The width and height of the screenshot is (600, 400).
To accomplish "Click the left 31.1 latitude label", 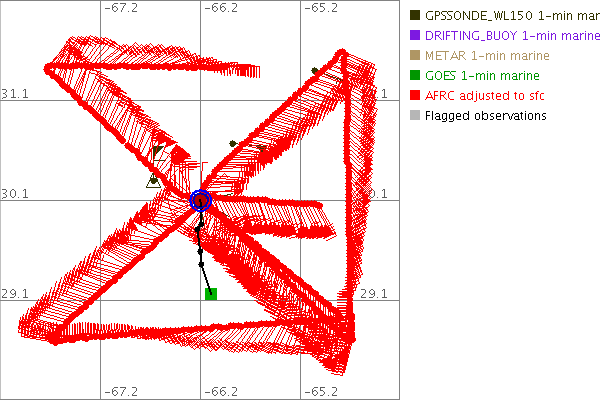I will (14, 93).
